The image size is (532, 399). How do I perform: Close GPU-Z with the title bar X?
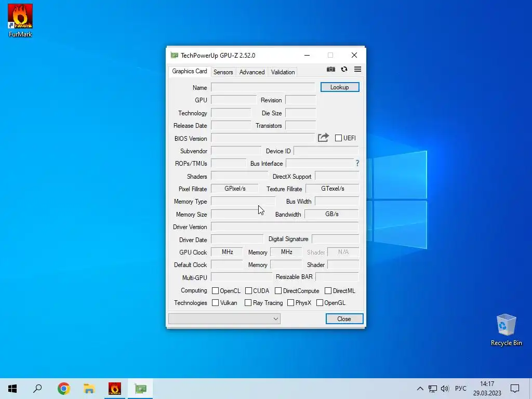click(x=354, y=55)
